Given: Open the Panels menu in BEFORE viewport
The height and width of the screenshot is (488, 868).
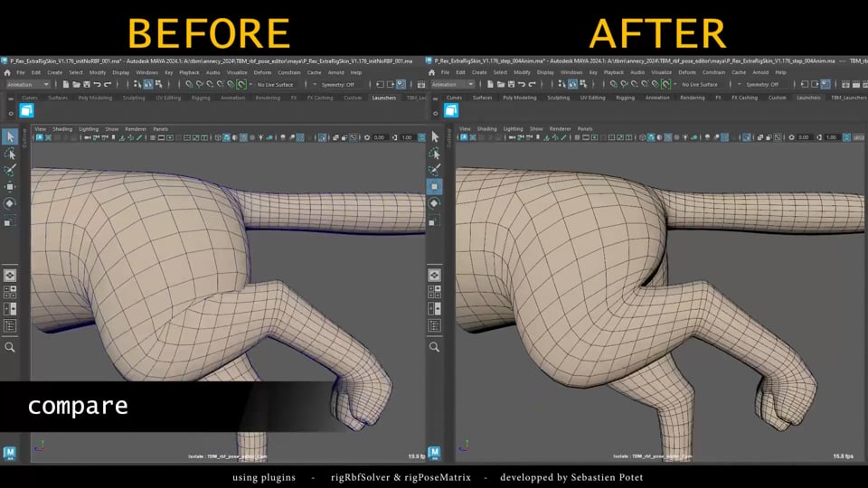Looking at the screenshot, I should (161, 129).
